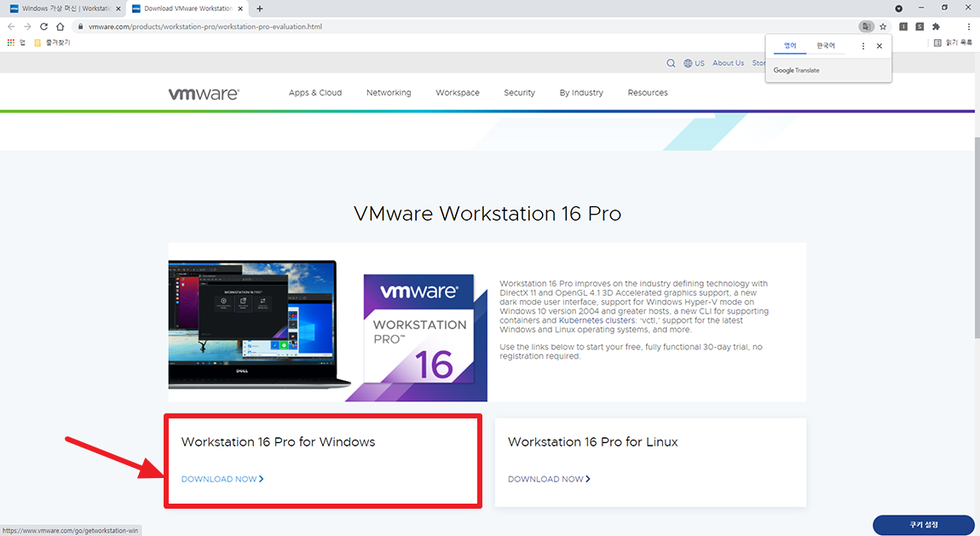Close the 'Download VMware Workstation' tab
Screen dimensions: 980x536
(240, 9)
